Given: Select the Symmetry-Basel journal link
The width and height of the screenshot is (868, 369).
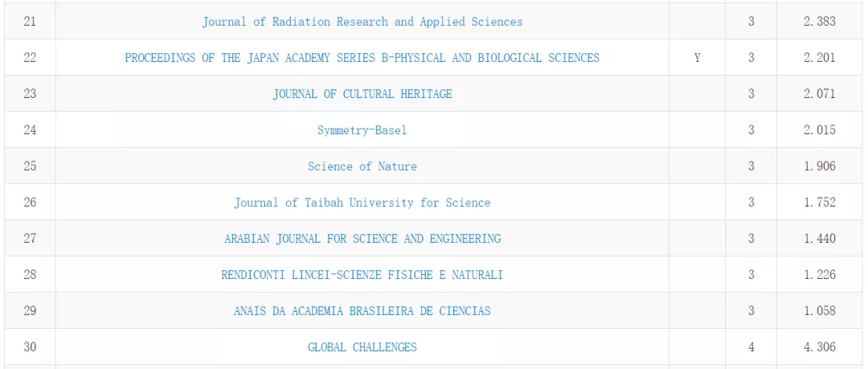Looking at the screenshot, I should point(362,130).
